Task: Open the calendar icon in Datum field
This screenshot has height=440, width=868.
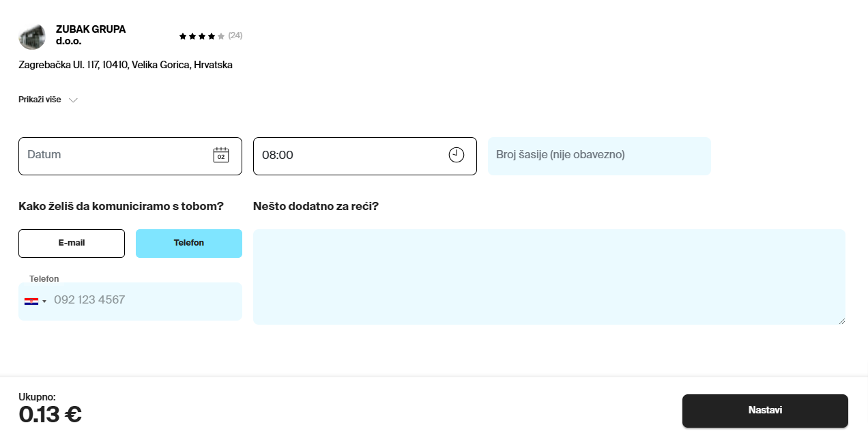Action: (220, 155)
